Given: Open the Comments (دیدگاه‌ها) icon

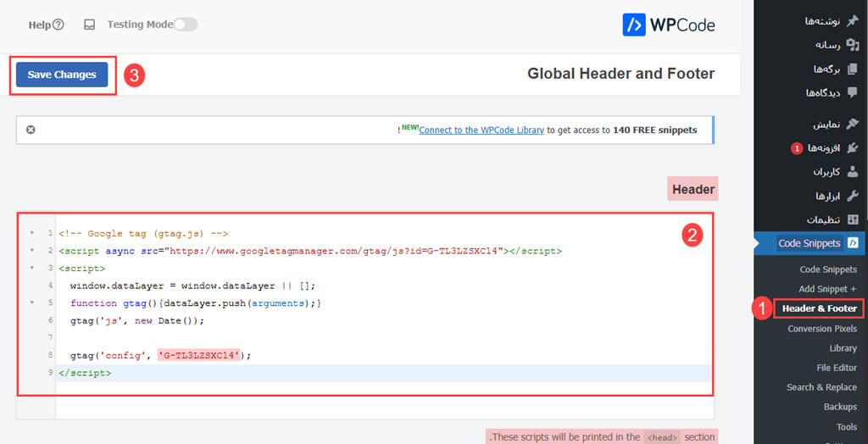Looking at the screenshot, I should point(853,93).
